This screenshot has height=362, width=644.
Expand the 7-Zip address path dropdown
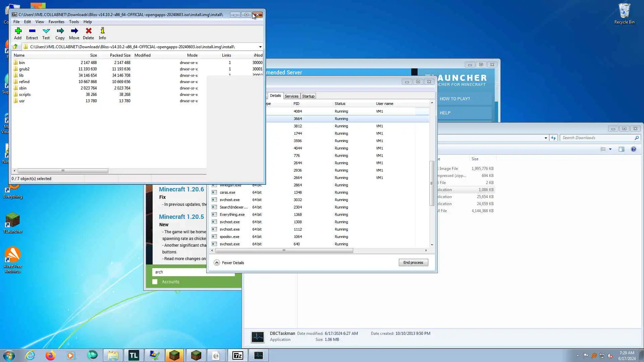click(x=260, y=47)
